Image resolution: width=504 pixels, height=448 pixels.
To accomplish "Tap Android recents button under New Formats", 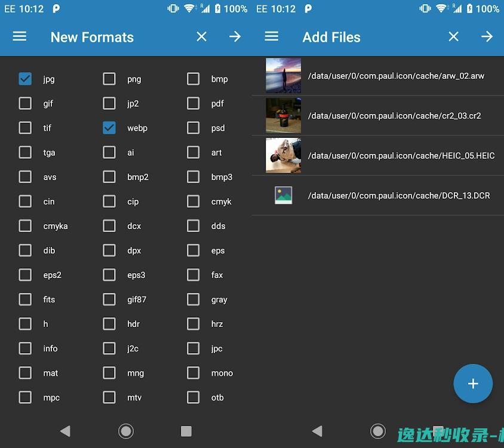I will 186,431.
